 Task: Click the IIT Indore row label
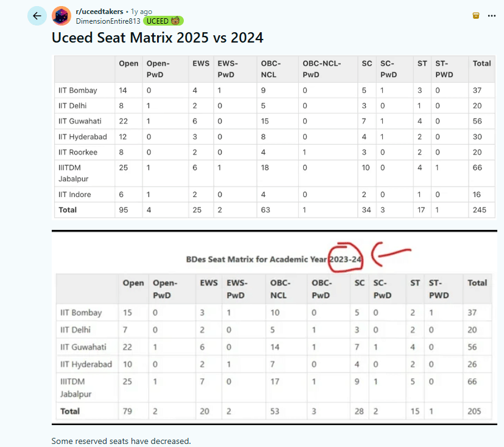pos(75,195)
